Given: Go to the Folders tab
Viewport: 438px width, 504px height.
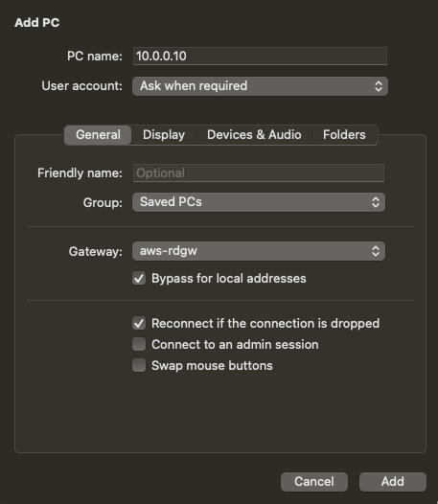Looking at the screenshot, I should (x=344, y=135).
